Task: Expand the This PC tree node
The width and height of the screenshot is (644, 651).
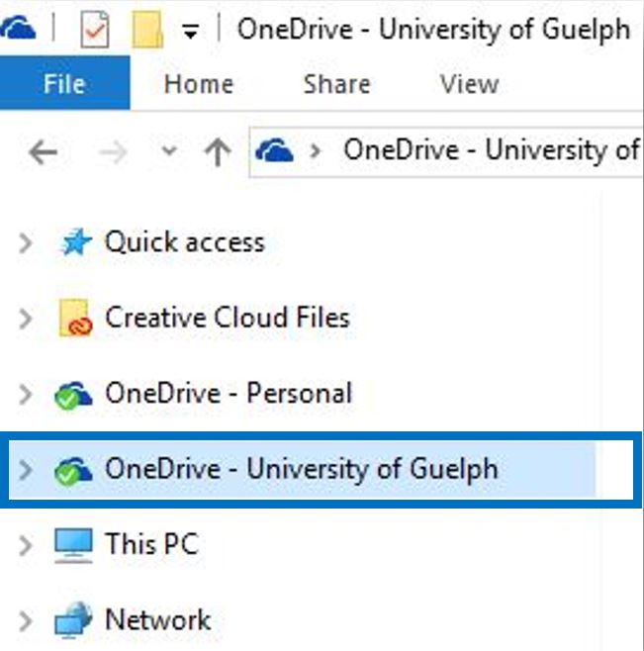Action: click(27, 545)
